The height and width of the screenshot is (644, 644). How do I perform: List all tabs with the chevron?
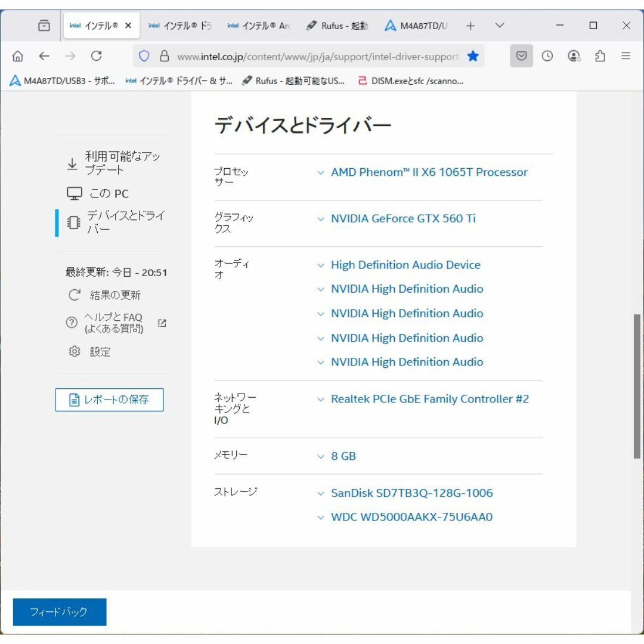500,26
